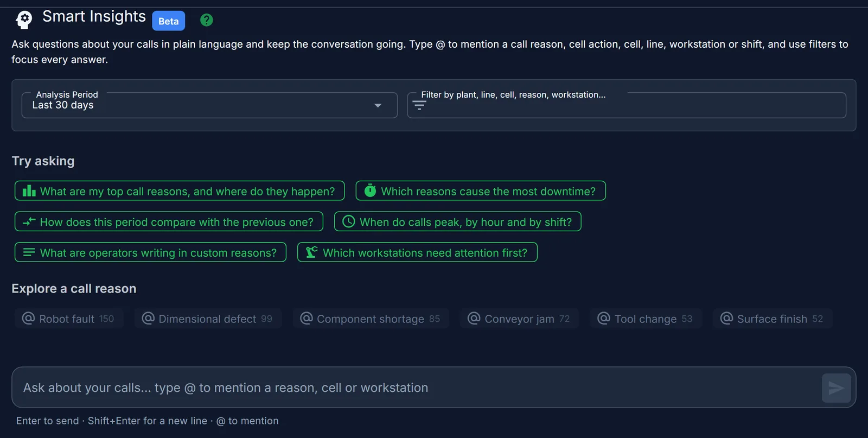Click the Smart Insights head logo icon

point(24,20)
